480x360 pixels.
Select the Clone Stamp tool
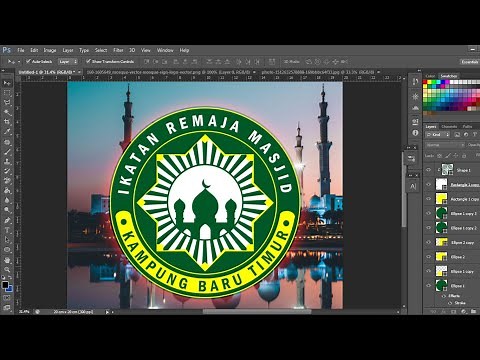click(7, 161)
